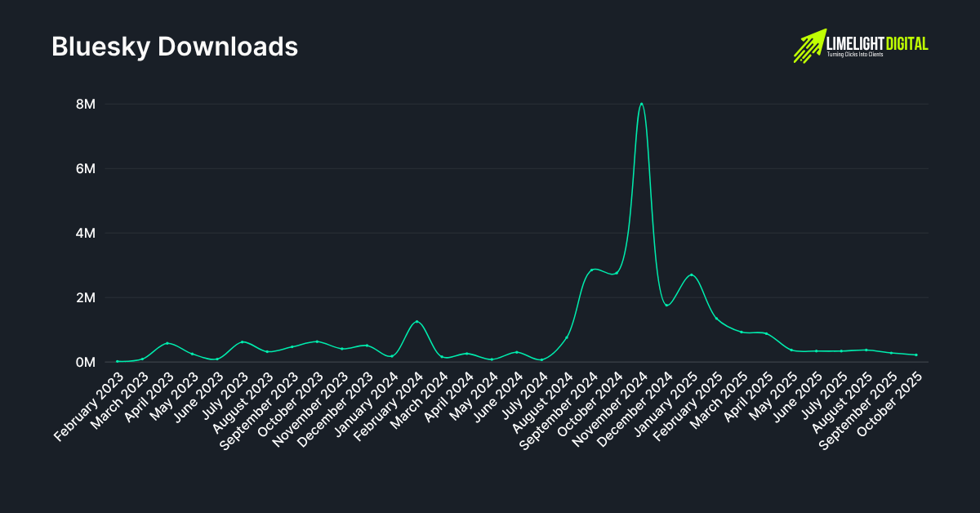This screenshot has height=513, width=980.
Task: Click the "April 2023" x-axis label
Action: [149, 396]
